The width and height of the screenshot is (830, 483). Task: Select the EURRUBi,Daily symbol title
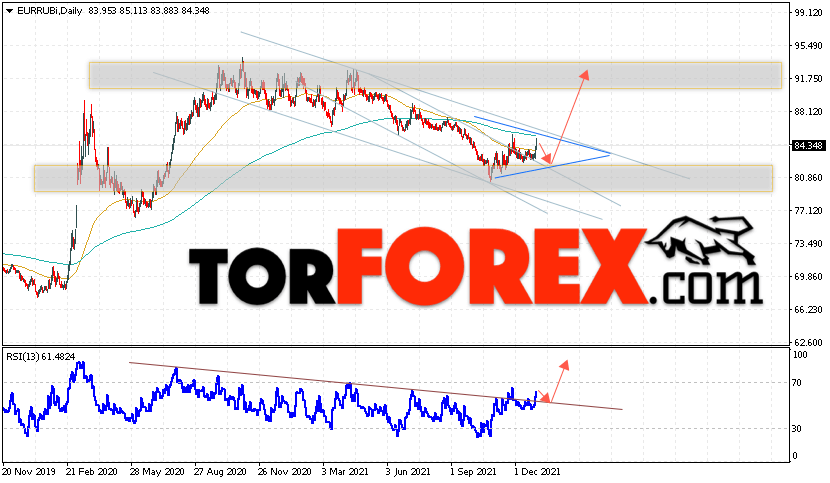(x=49, y=11)
